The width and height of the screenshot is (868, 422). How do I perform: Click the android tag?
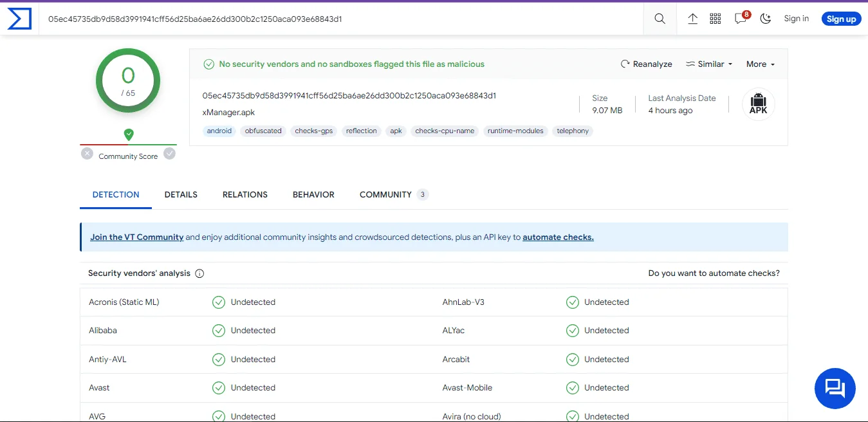[219, 131]
